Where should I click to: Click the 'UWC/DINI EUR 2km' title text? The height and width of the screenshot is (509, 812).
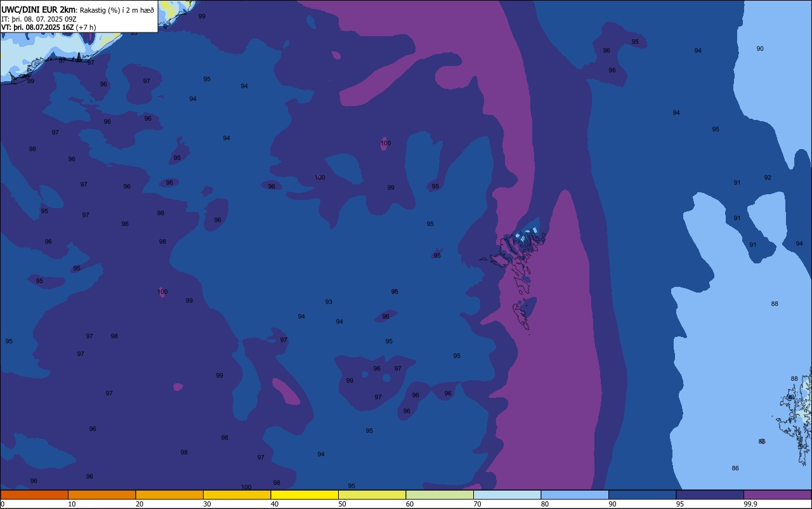(39, 10)
